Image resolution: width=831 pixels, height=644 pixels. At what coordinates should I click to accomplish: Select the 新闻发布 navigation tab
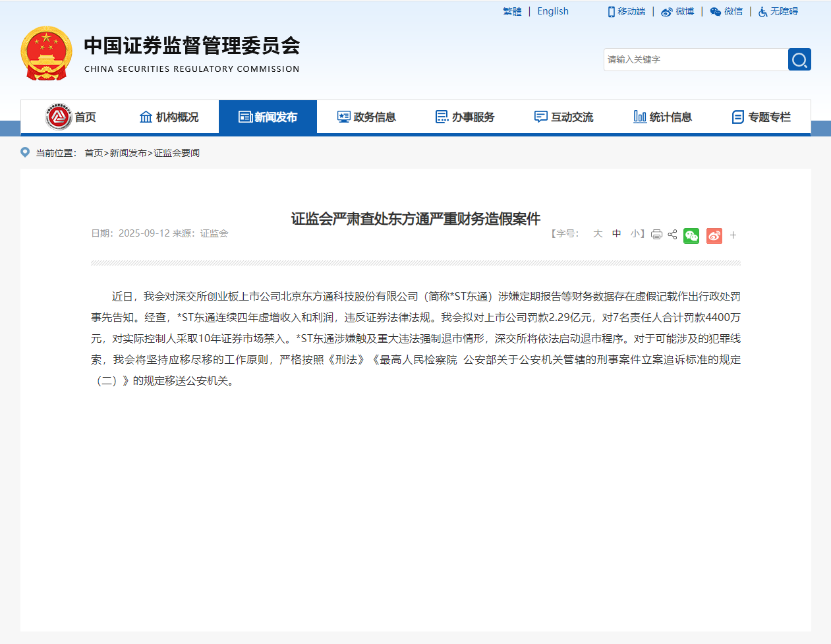pyautogui.click(x=268, y=117)
